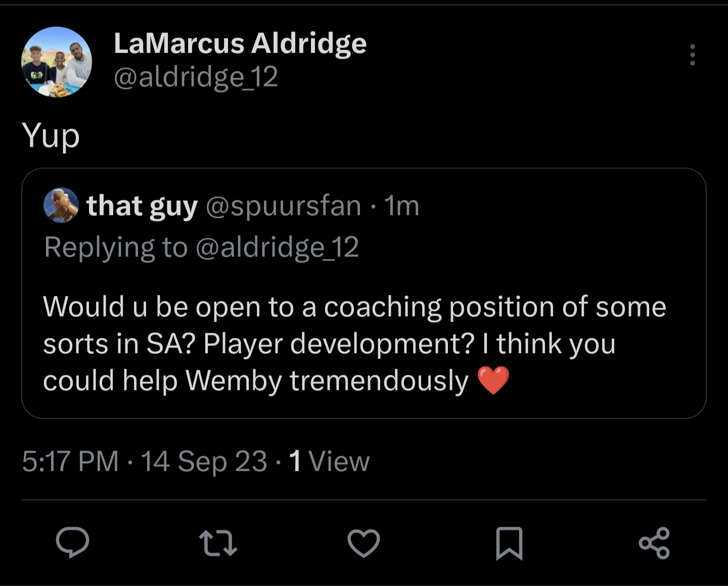Viewport: 728px width, 586px height.
Task: Click the "that guy" display name
Action: click(142, 206)
